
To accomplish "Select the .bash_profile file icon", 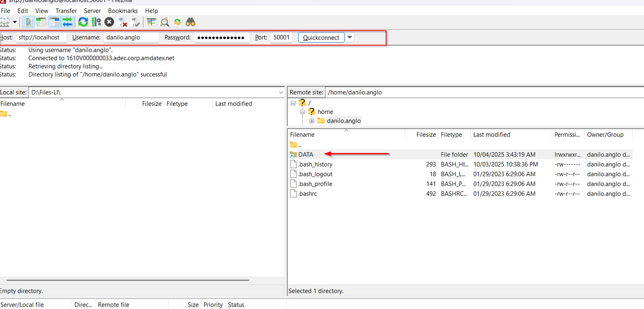I will (x=293, y=184).
